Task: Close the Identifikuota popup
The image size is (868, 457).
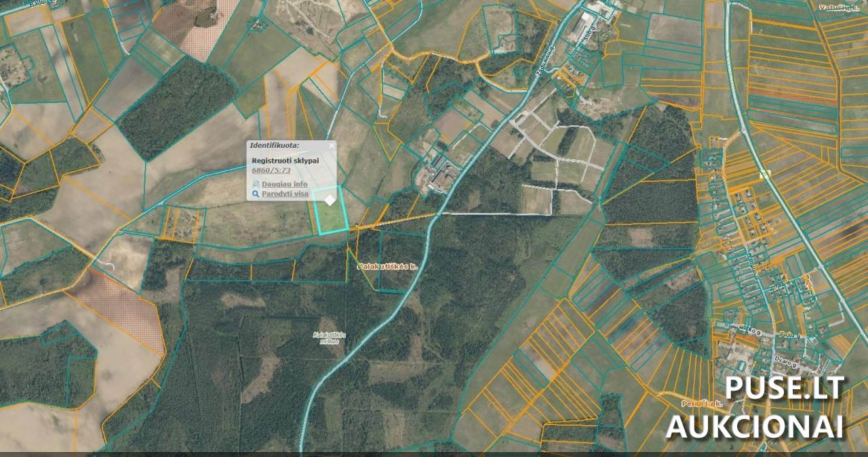Action: click(x=332, y=145)
